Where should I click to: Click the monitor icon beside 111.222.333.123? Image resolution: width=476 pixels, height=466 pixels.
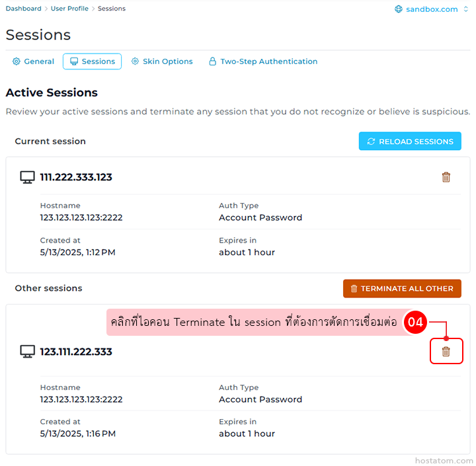coord(27,177)
